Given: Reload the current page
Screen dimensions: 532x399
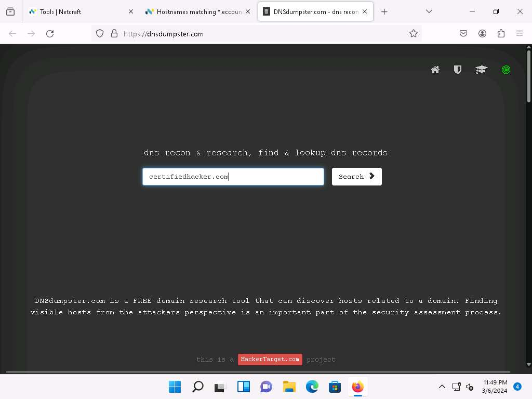Looking at the screenshot, I should point(50,33).
